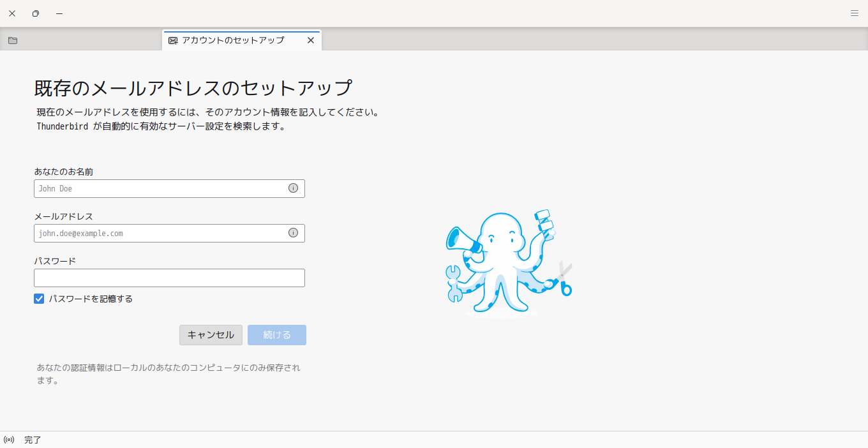868x448 pixels.
Task: Minimize the Thunderbird window
Action: pos(59,13)
